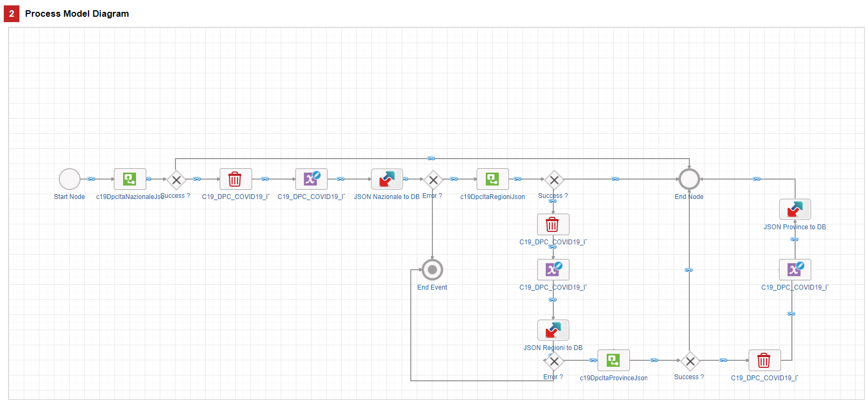The image size is (868, 404).
Task: Click the "Process Model Diagram" heading
Action: [77, 13]
